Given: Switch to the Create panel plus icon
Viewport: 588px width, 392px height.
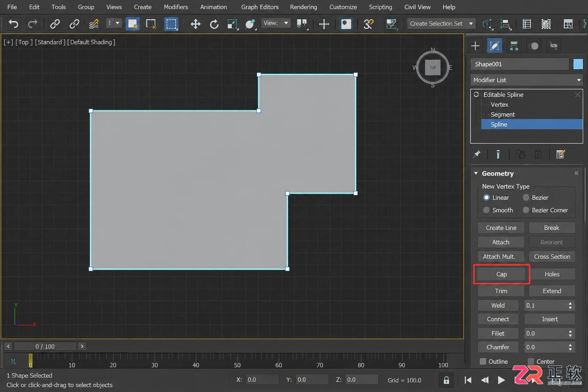Looking at the screenshot, I should [x=475, y=46].
